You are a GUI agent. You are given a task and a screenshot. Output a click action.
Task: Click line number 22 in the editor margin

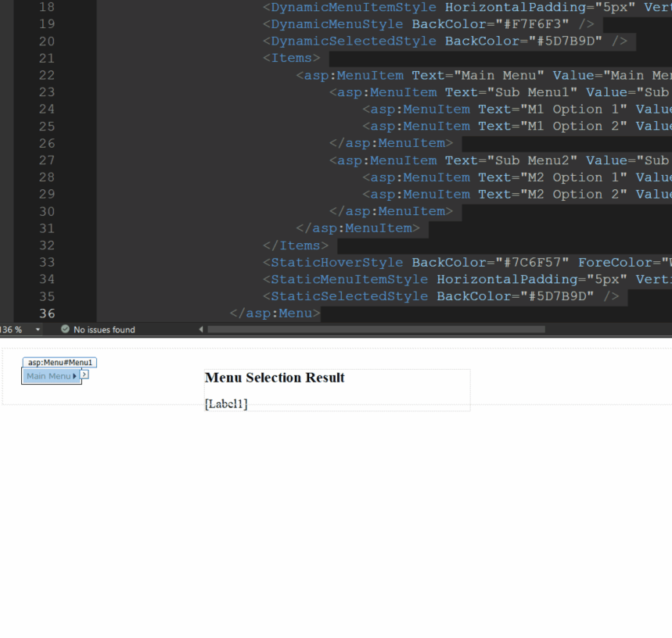47,75
